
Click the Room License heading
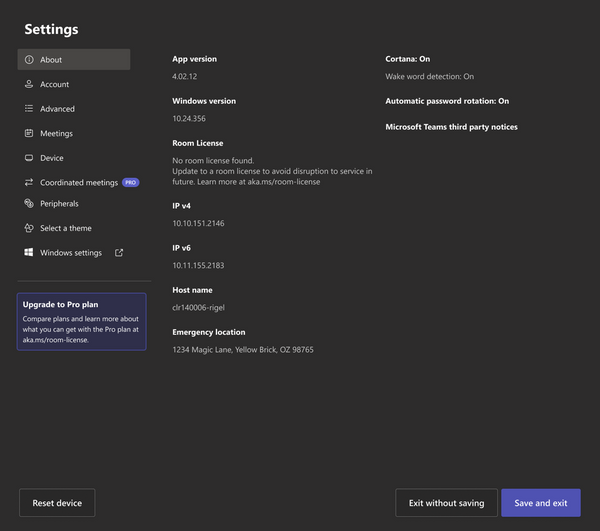(197, 143)
